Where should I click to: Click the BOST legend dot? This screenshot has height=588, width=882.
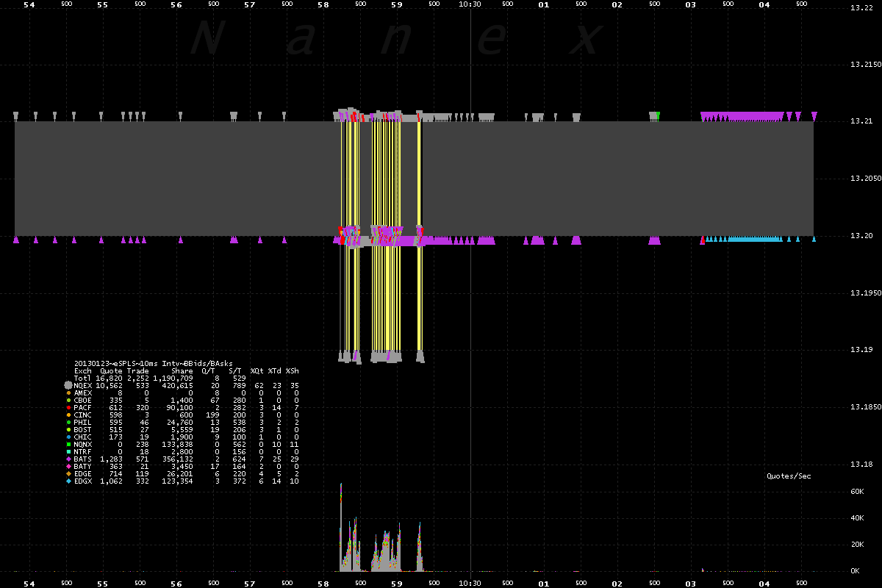(x=68, y=429)
